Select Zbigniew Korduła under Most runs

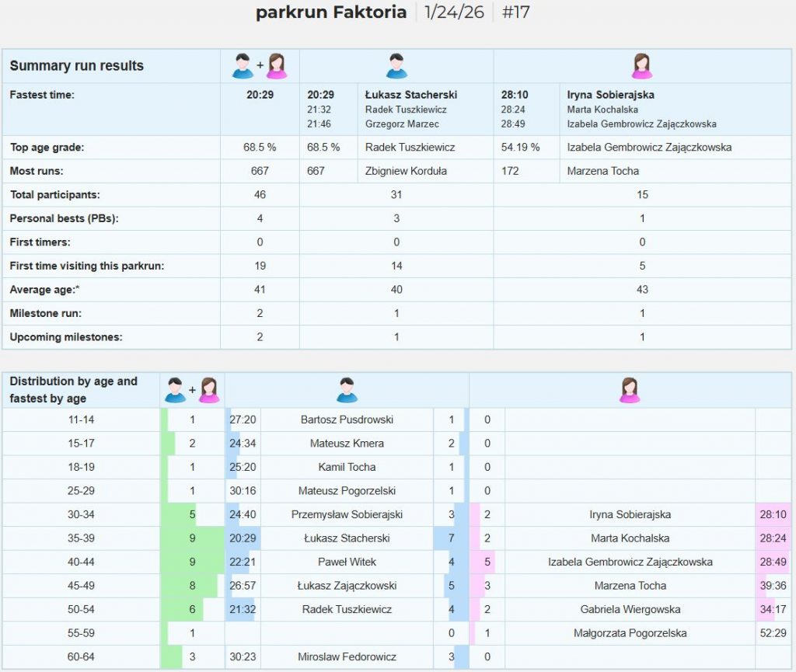[x=406, y=171]
